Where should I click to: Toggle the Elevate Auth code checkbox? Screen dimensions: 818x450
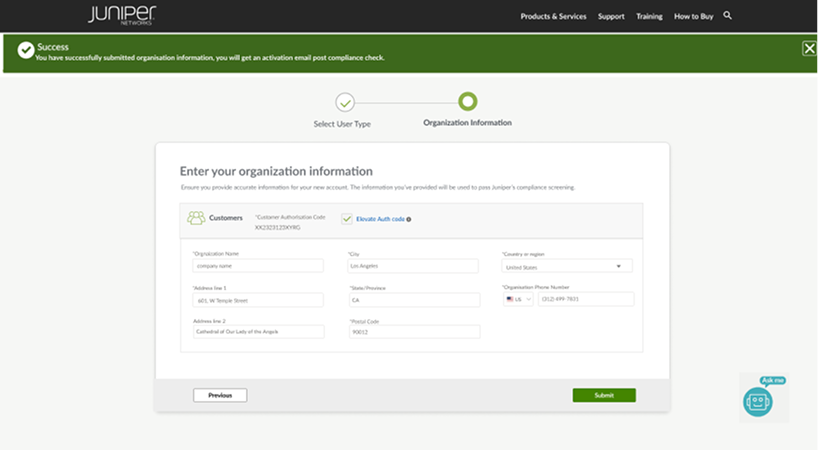pos(347,219)
